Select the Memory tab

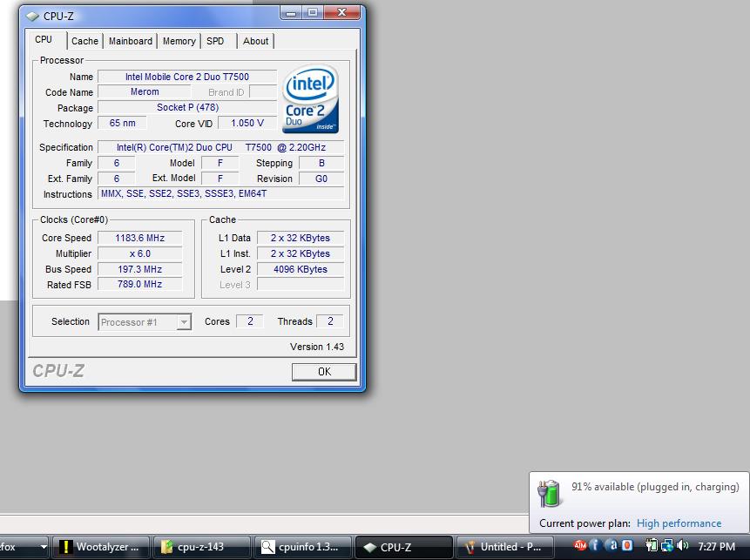tap(179, 41)
